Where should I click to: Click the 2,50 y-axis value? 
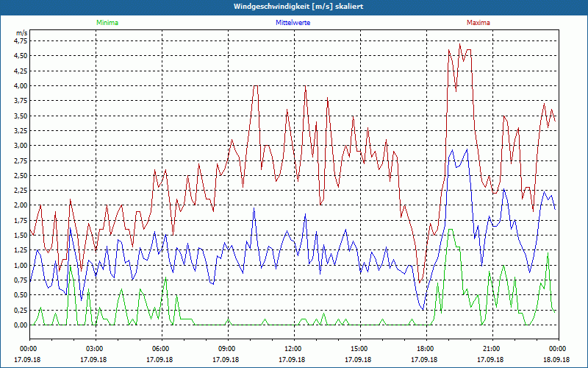click(21, 175)
